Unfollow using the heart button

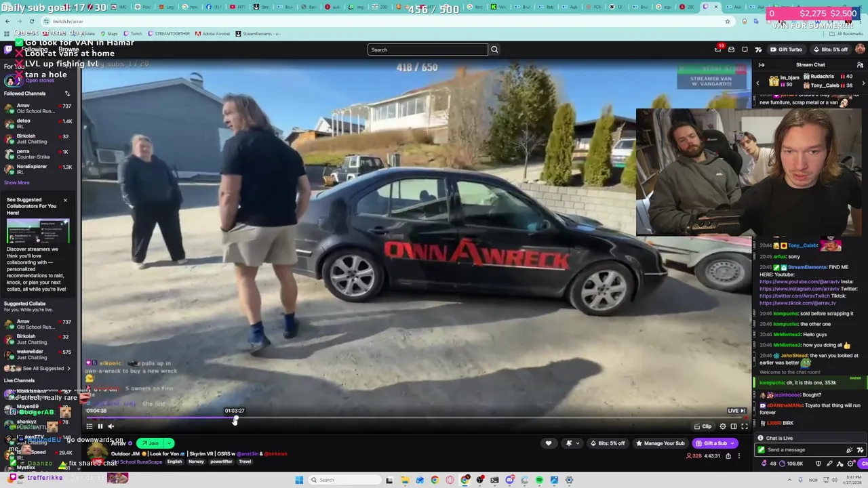tap(549, 443)
